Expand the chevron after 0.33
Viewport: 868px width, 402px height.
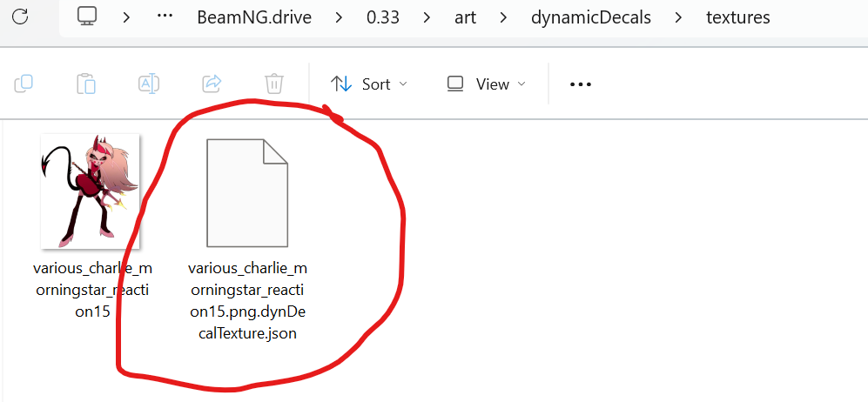point(427,17)
